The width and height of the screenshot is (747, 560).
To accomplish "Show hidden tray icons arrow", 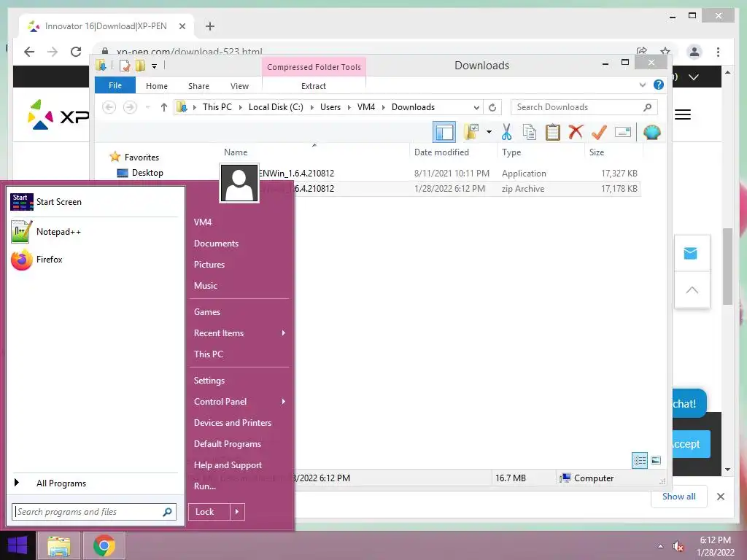I will pyautogui.click(x=660, y=546).
